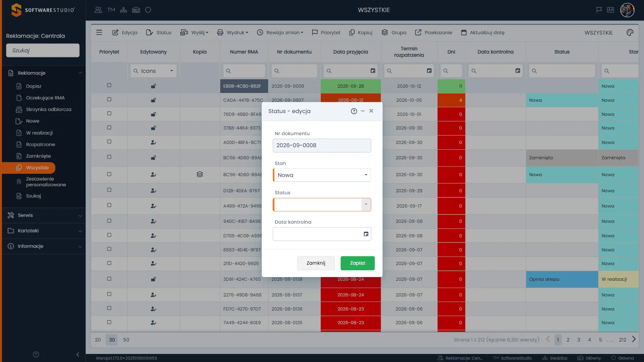Tick checkbox for row E80B-4C80-862F

pos(109,85)
